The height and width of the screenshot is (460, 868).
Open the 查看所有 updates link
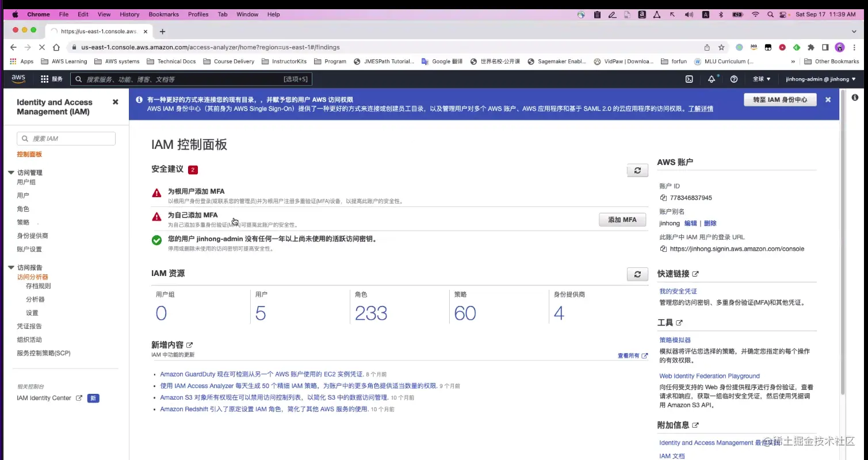(x=633, y=356)
